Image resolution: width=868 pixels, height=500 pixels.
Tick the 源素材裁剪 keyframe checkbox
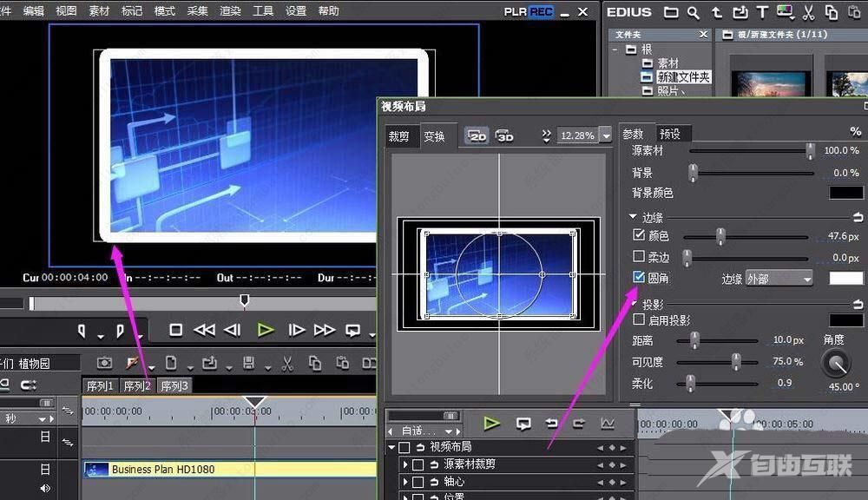coord(418,464)
